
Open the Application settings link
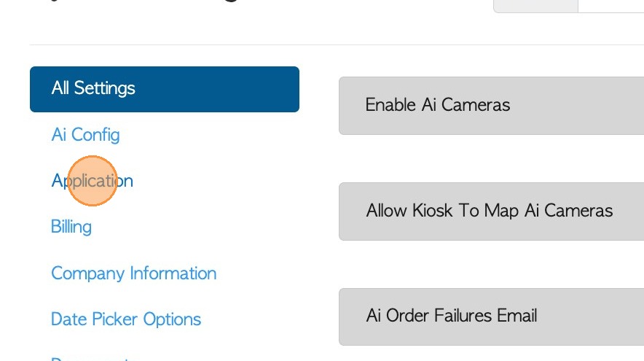[92, 181]
